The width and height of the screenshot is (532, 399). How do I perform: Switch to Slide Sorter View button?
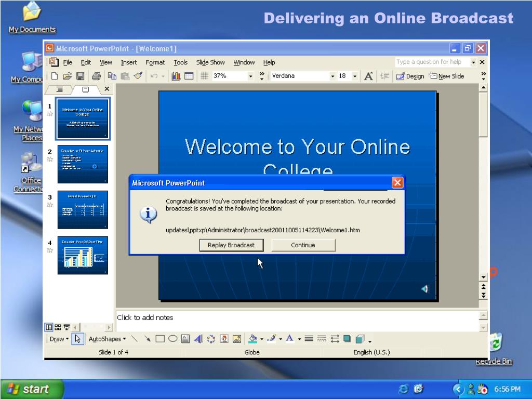(x=58, y=327)
